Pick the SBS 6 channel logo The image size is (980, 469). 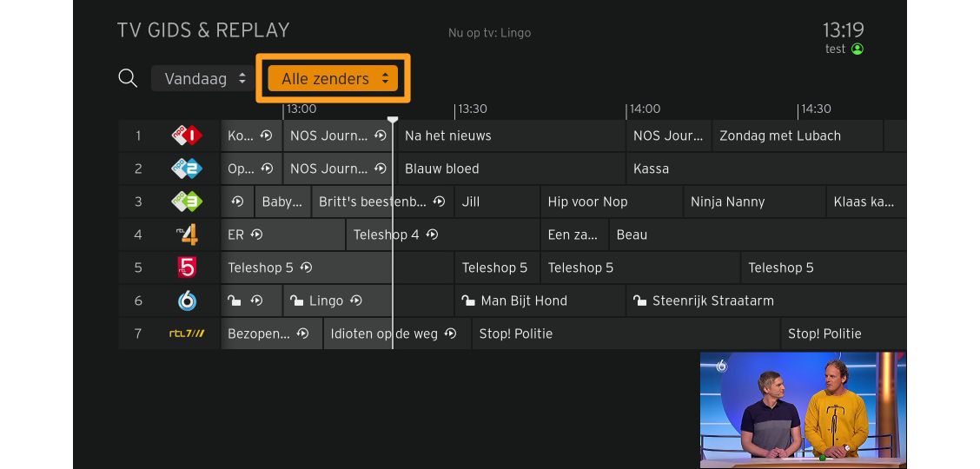click(186, 301)
